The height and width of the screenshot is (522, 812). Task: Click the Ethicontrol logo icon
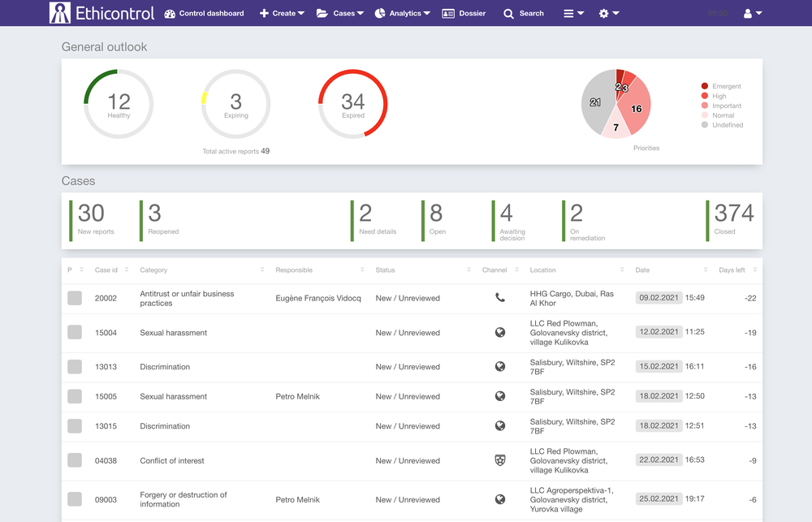(x=61, y=13)
